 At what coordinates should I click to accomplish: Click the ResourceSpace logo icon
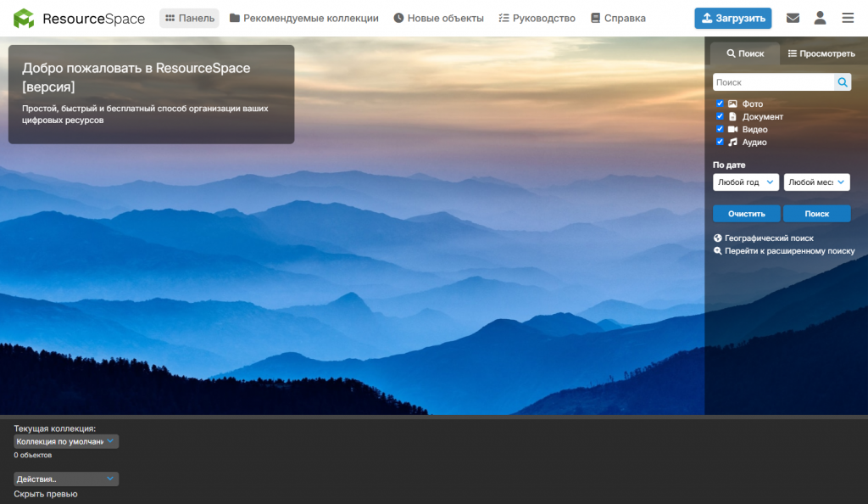pos(24,19)
